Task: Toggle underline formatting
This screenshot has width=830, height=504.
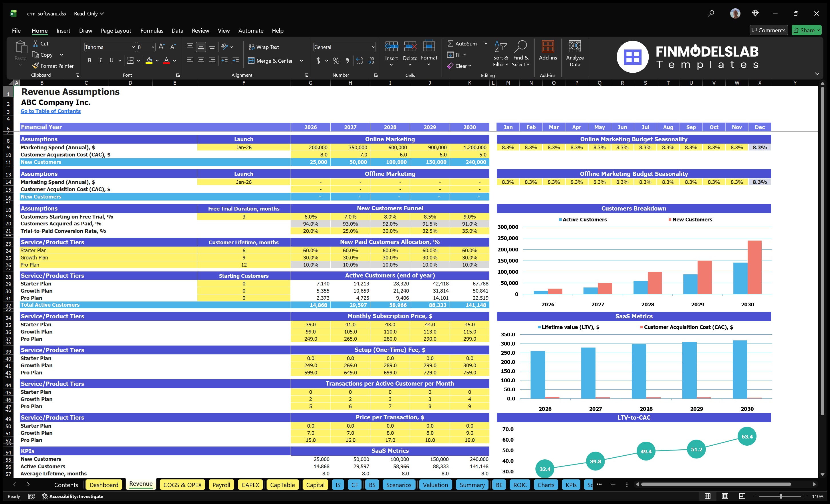Action: (x=111, y=60)
